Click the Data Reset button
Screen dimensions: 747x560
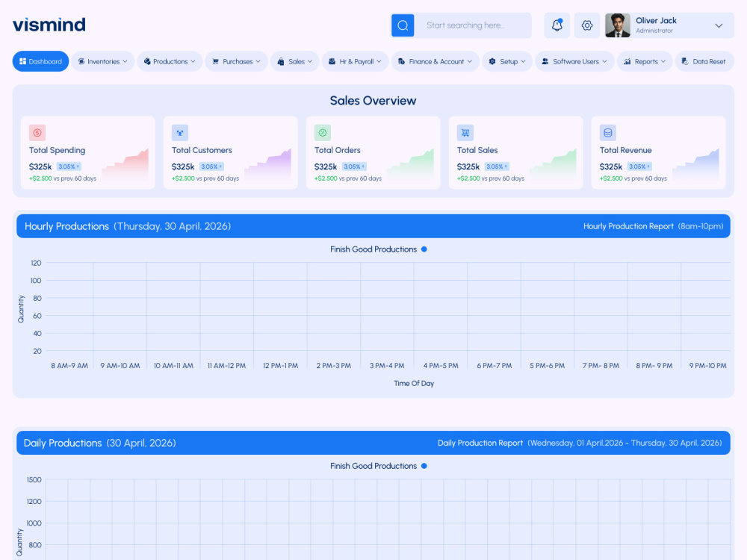[x=704, y=61]
